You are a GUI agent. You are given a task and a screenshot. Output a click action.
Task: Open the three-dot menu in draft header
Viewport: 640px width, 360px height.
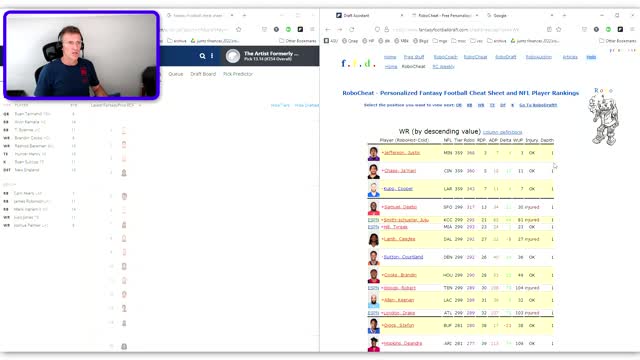pyautogui.click(x=212, y=56)
